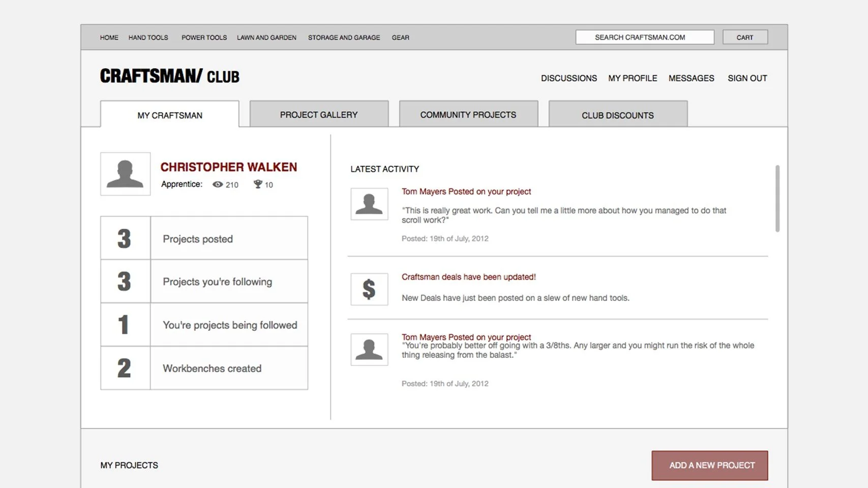Open the dollar sign deals icon
The image size is (868, 488).
[x=369, y=289]
